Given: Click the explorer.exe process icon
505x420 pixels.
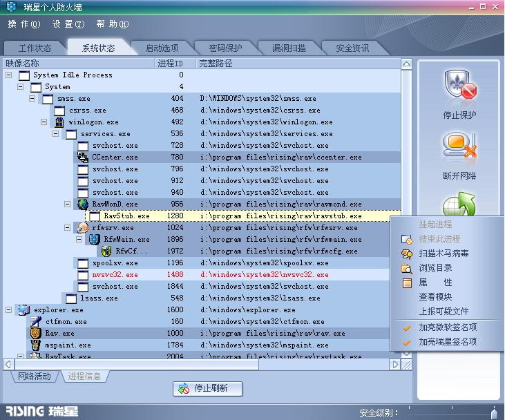Looking at the screenshot, I should (x=23, y=310).
